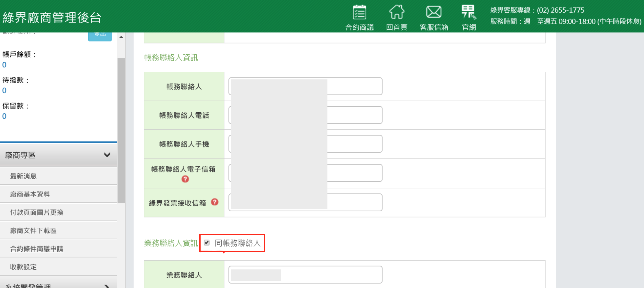The width and height of the screenshot is (644, 288).
Task: Click the 待撥款 value 0
Action: pyautogui.click(x=4, y=91)
